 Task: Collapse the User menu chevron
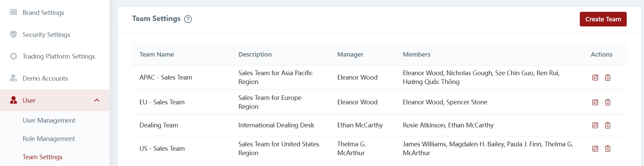click(x=97, y=100)
